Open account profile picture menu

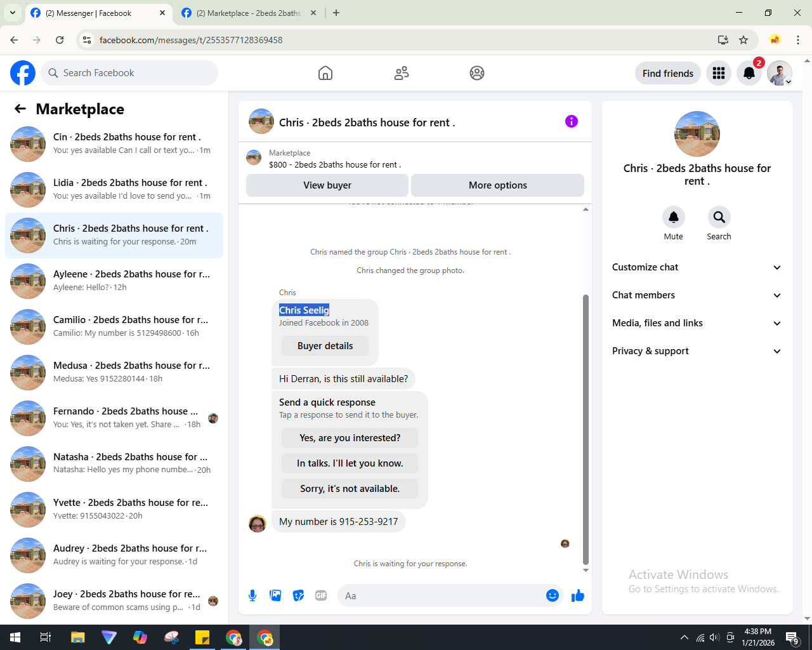(780, 73)
